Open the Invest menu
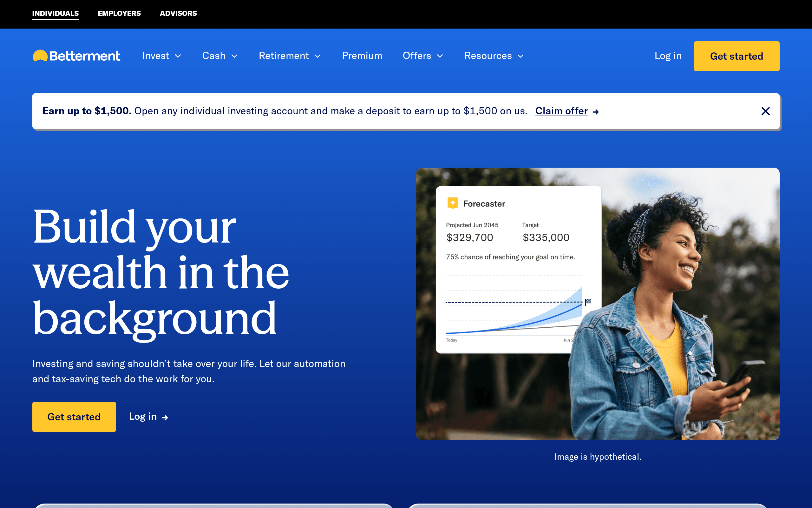This screenshot has width=812, height=508. [162, 56]
